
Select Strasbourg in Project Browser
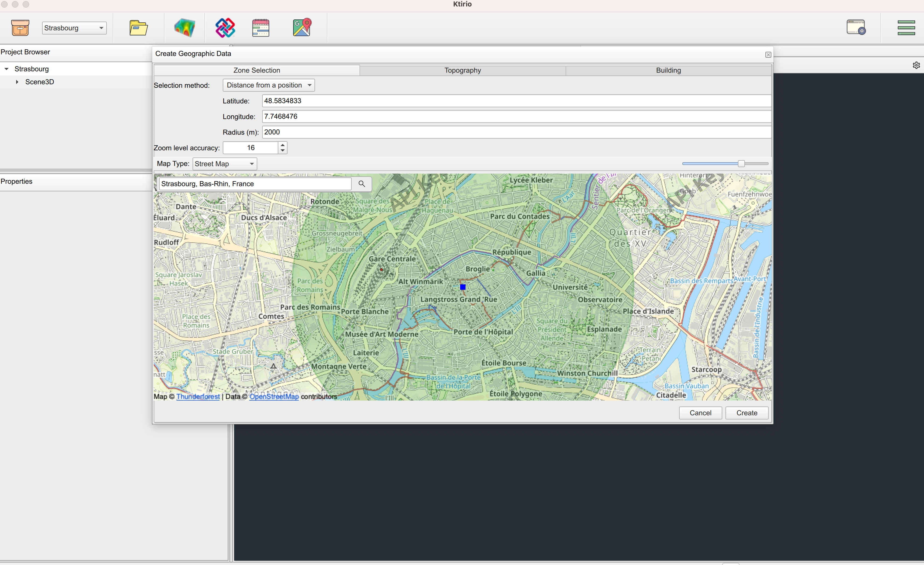(32, 69)
